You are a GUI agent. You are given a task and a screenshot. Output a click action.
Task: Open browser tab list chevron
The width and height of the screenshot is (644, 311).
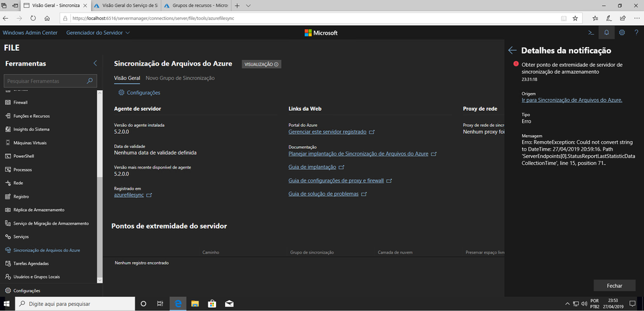coord(248,6)
